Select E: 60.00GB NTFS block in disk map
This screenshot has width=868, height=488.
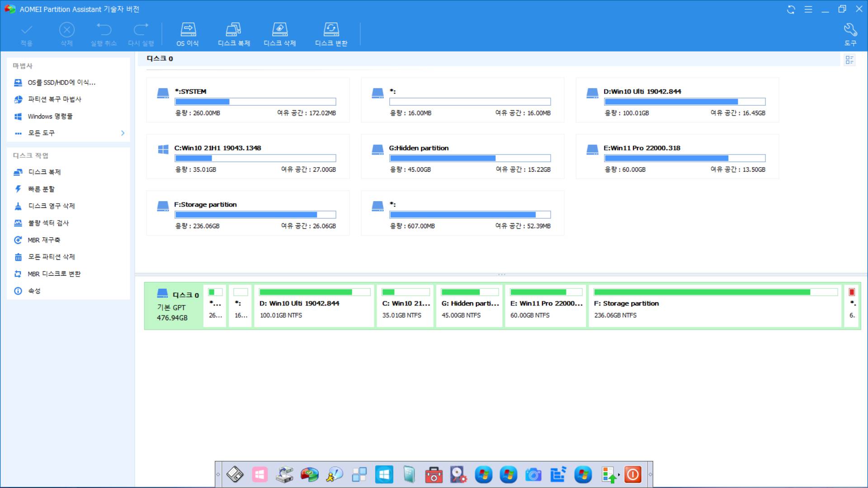tap(546, 306)
